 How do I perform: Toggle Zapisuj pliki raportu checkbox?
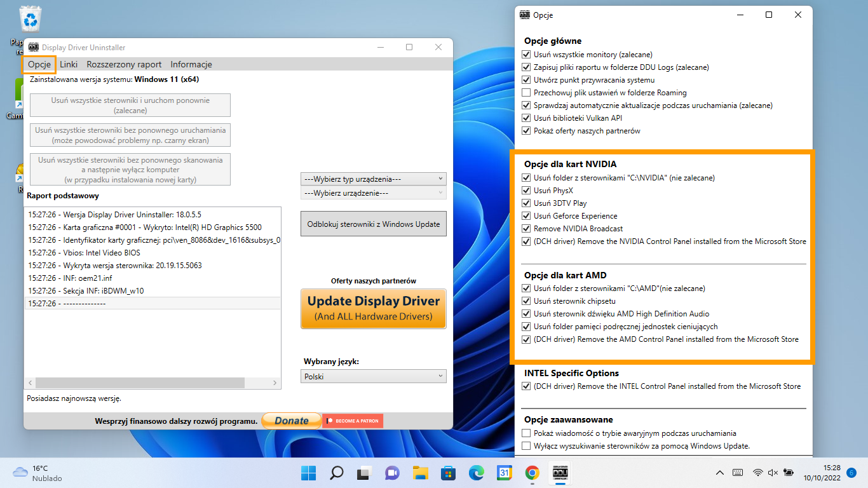[x=526, y=67]
